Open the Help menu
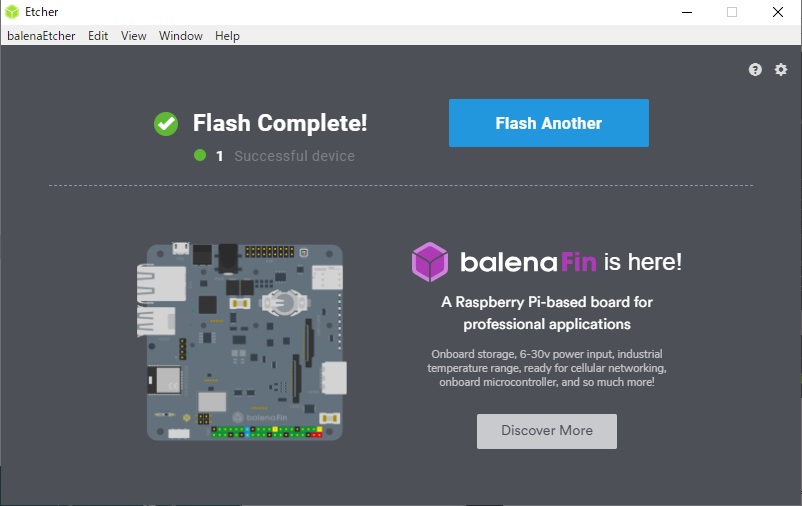Screen dimensions: 802x506 point(227,36)
